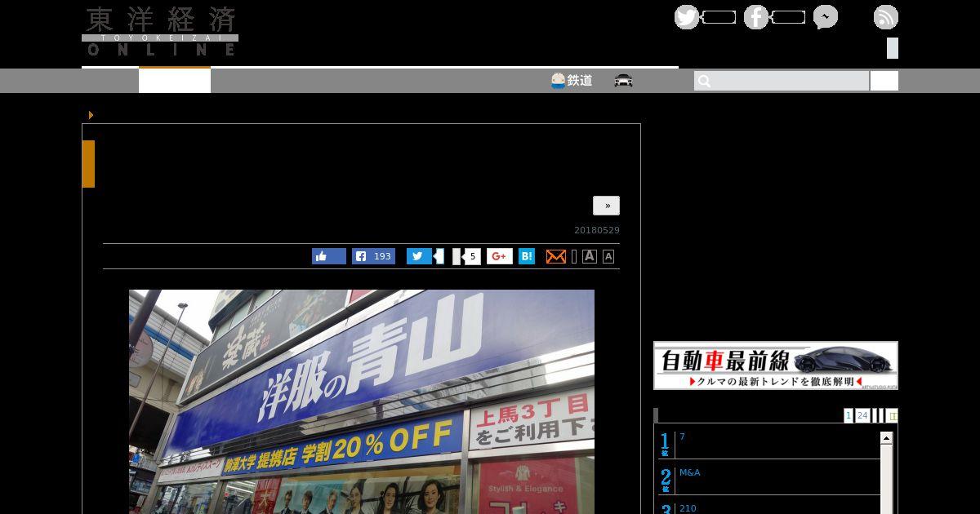Click the Twitter follower count box in header
Image resolution: width=980 pixels, height=514 pixels.
(719, 17)
